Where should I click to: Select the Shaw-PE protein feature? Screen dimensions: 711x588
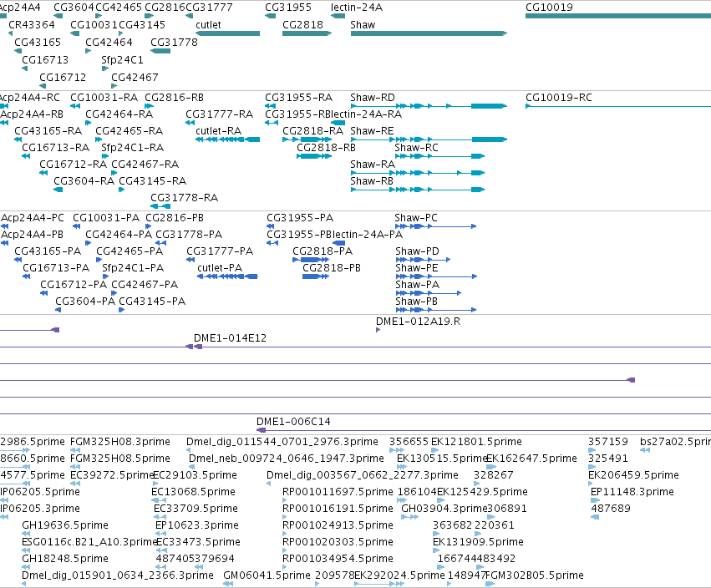[x=436, y=276]
